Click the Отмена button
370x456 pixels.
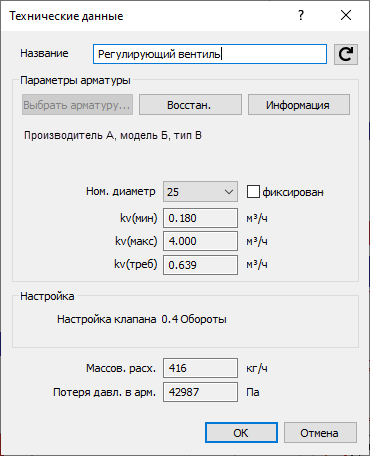320,433
